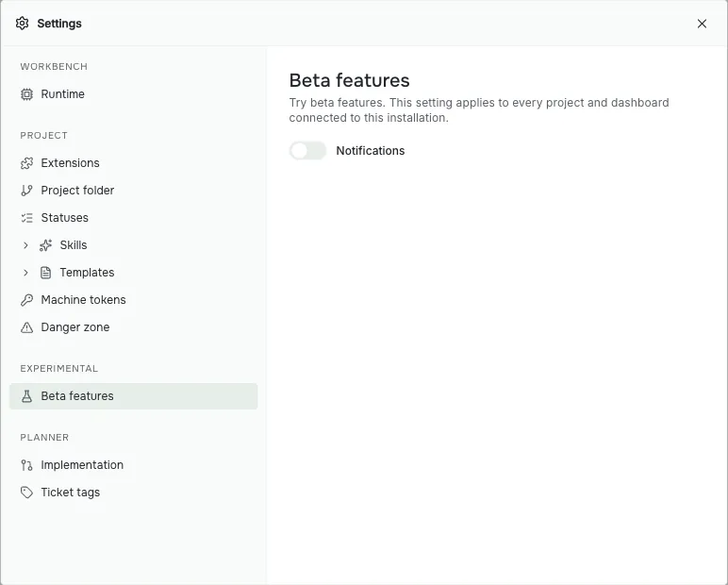Viewport: 728px width, 585px height.
Task: Click the Ticket tags tag icon
Action: tap(27, 493)
